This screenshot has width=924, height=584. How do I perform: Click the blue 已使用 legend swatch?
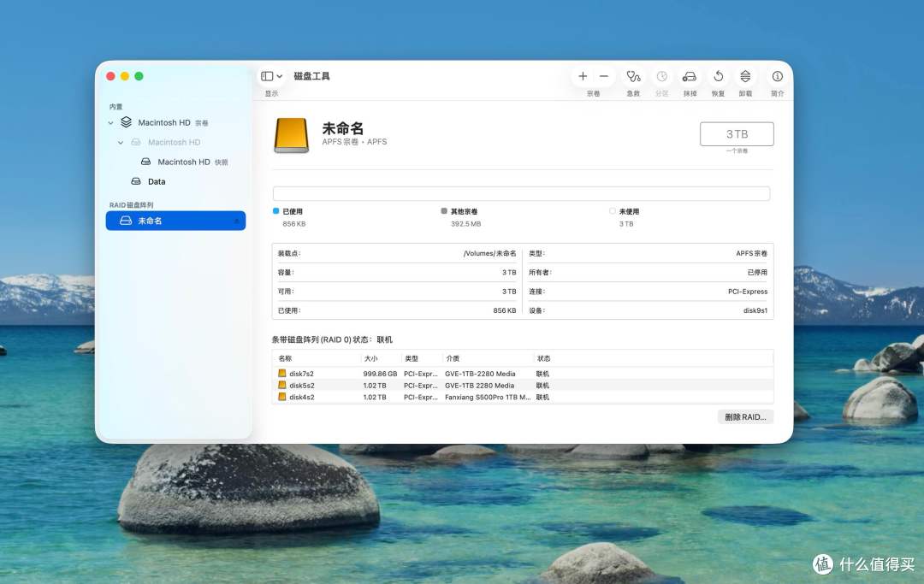pyautogui.click(x=275, y=210)
